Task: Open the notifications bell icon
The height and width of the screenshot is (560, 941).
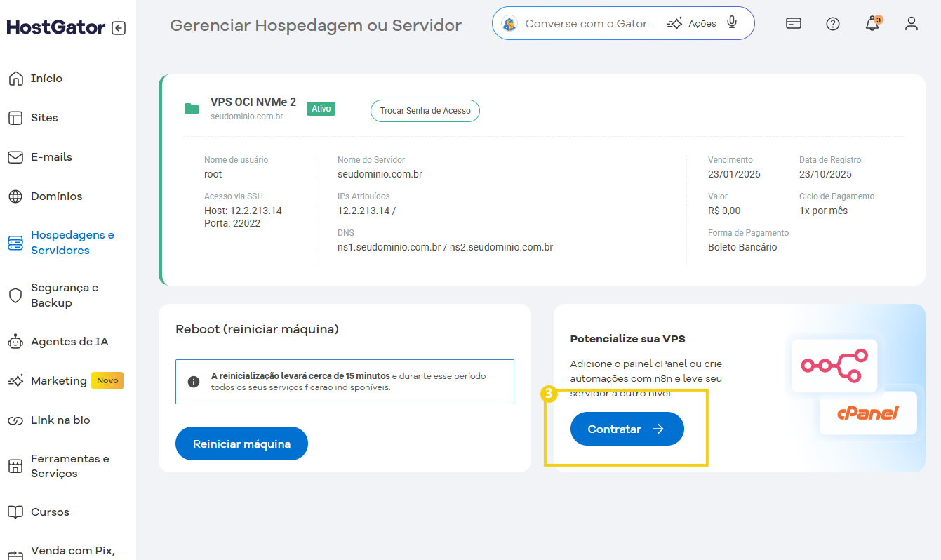Action: (x=873, y=23)
